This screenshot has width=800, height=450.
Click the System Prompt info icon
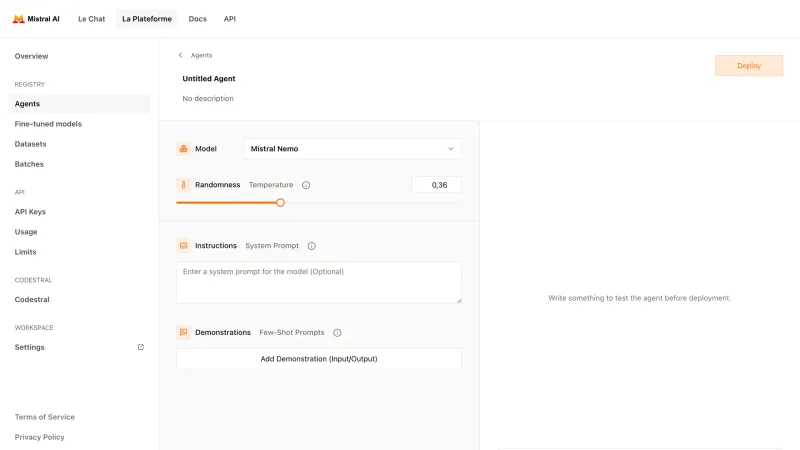312,246
